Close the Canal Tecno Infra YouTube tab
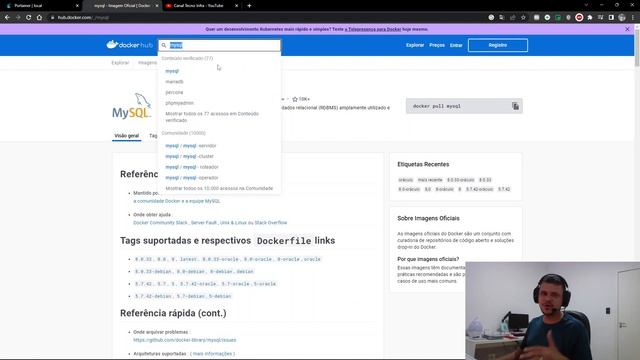 point(236,6)
